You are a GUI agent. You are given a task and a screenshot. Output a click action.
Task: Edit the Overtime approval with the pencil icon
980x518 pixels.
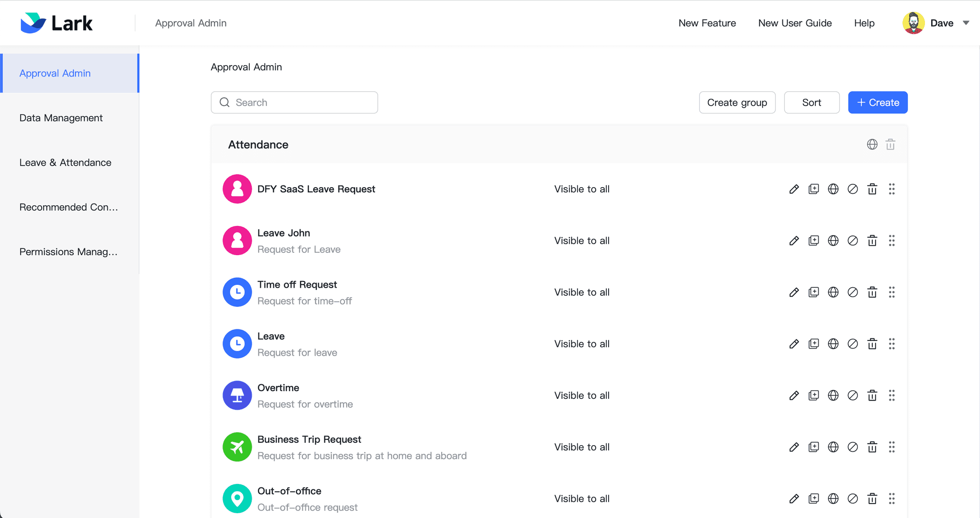coord(794,395)
